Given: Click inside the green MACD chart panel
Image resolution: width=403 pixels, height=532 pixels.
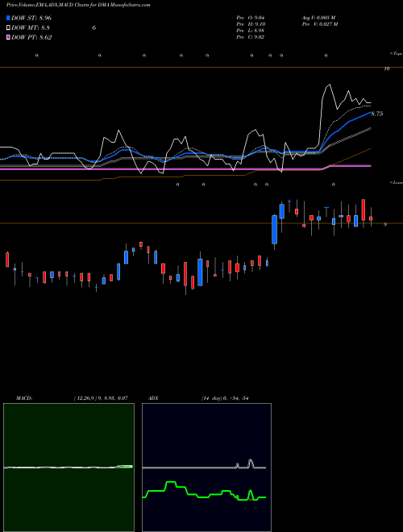Looking at the screenshot, I should click(x=69, y=468).
